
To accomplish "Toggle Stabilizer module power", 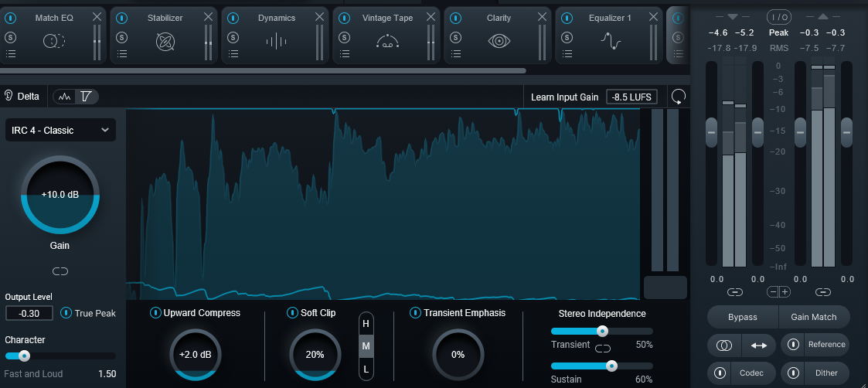I will (x=122, y=18).
